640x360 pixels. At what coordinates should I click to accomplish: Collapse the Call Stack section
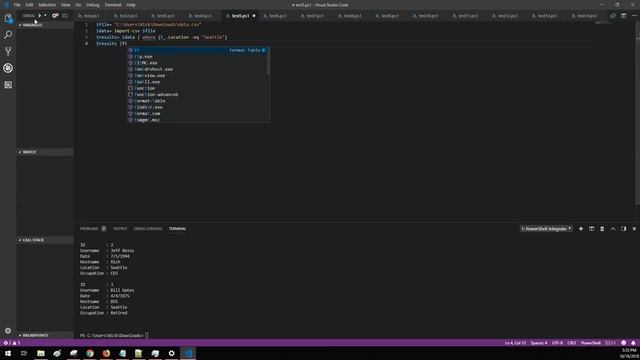[x=45, y=240]
